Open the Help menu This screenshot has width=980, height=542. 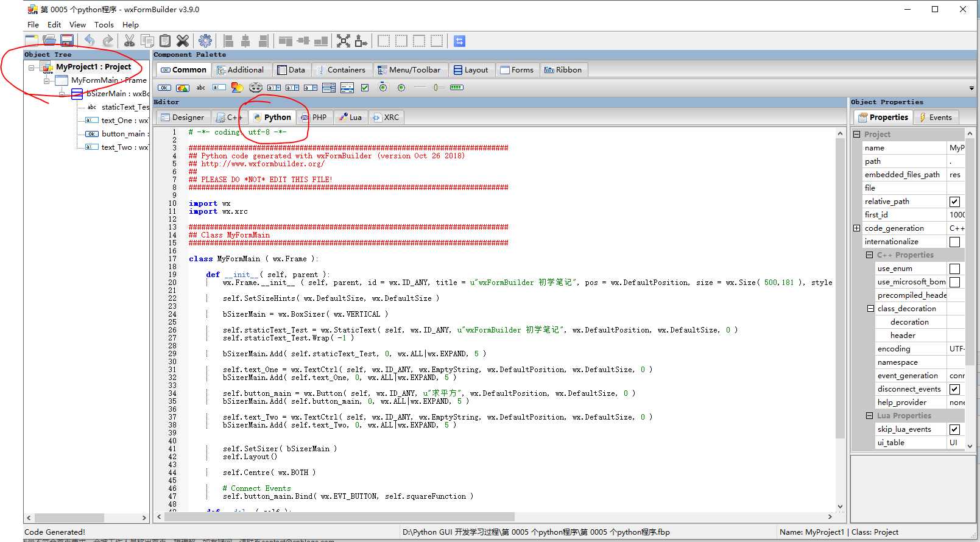click(130, 24)
